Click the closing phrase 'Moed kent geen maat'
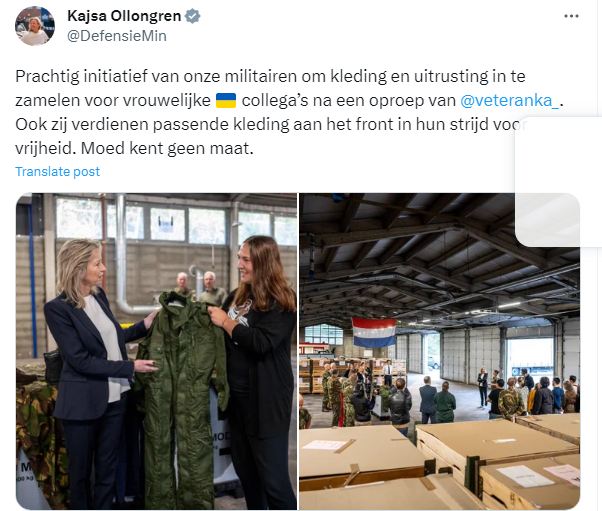The height and width of the screenshot is (511, 602). [x=167, y=149]
